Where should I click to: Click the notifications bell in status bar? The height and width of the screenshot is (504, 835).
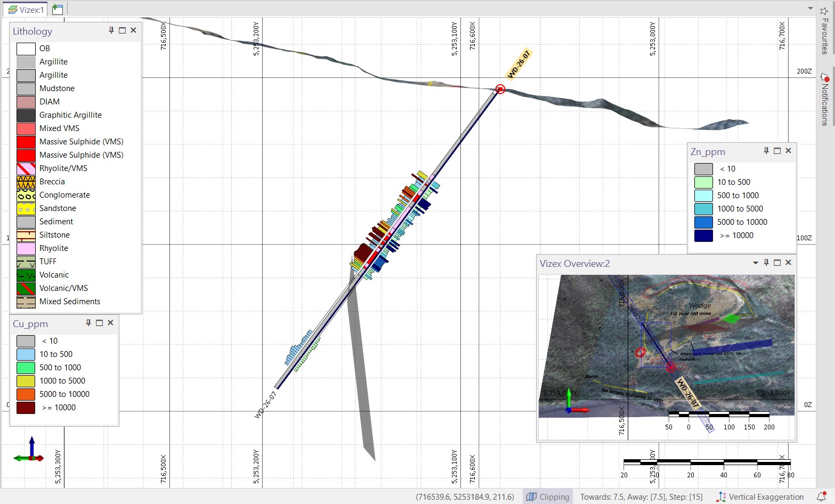click(821, 497)
